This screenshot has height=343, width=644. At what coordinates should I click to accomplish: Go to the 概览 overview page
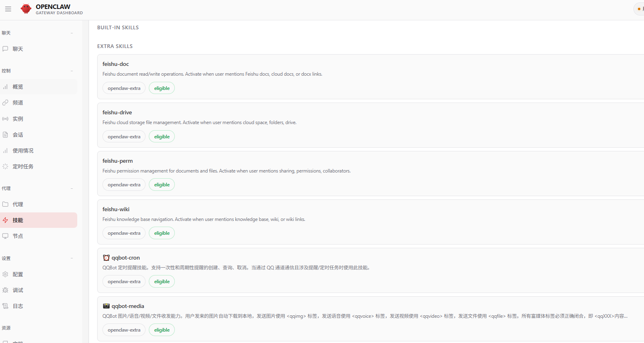[x=39, y=87]
